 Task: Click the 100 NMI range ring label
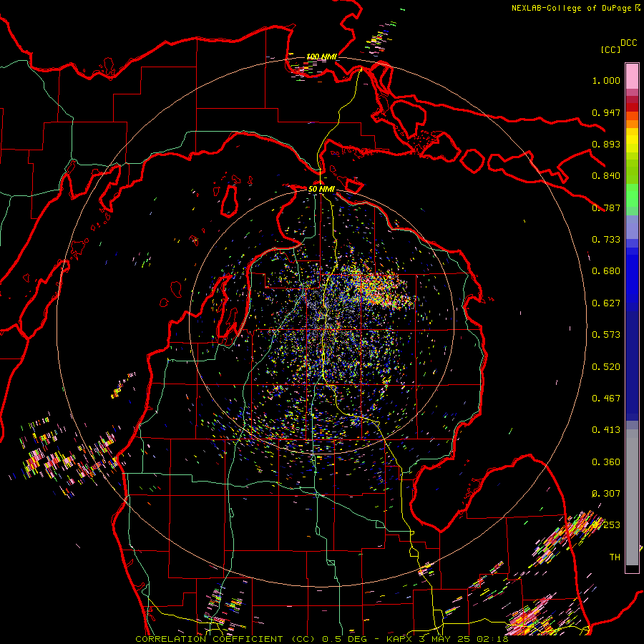point(321,57)
